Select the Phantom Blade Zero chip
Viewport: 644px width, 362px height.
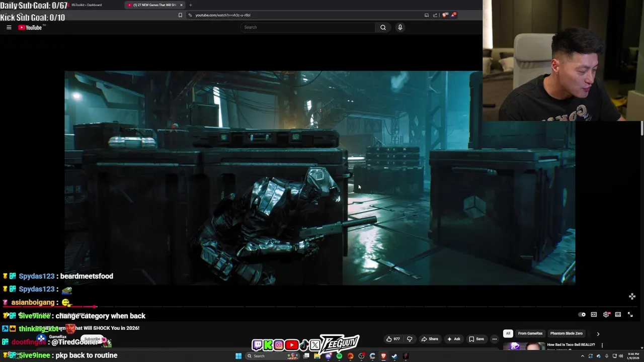(x=567, y=333)
